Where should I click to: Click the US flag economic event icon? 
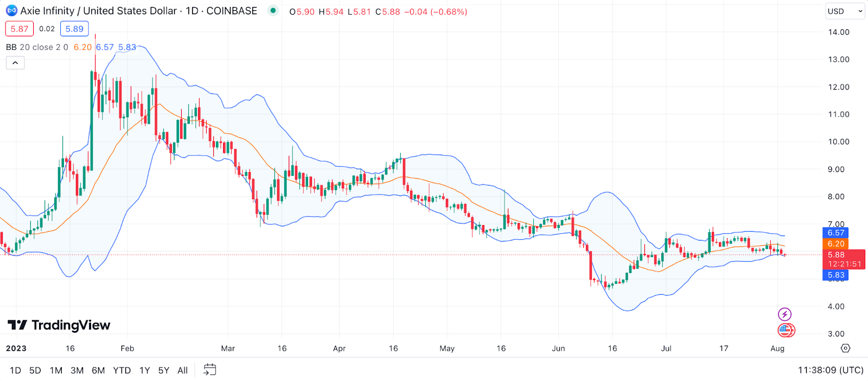pos(786,330)
